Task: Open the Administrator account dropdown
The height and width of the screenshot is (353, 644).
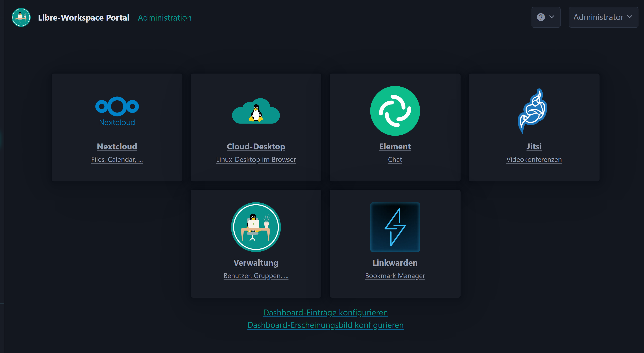Action: click(x=603, y=17)
